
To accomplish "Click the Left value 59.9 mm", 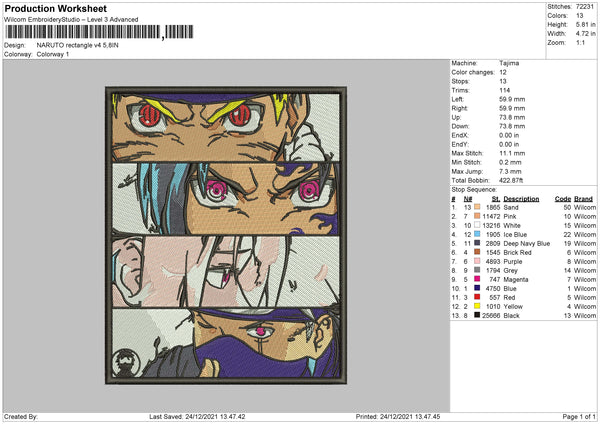I will pos(512,99).
